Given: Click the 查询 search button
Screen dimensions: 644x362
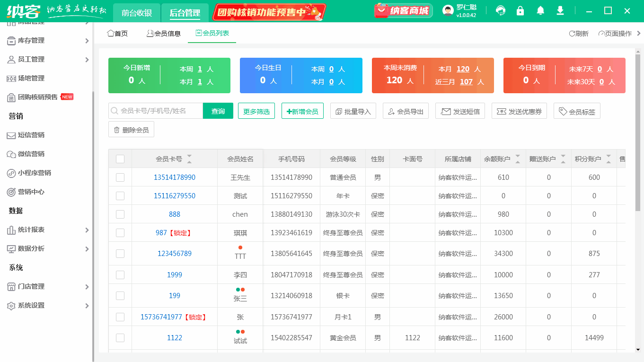Looking at the screenshot, I should pos(218,111).
